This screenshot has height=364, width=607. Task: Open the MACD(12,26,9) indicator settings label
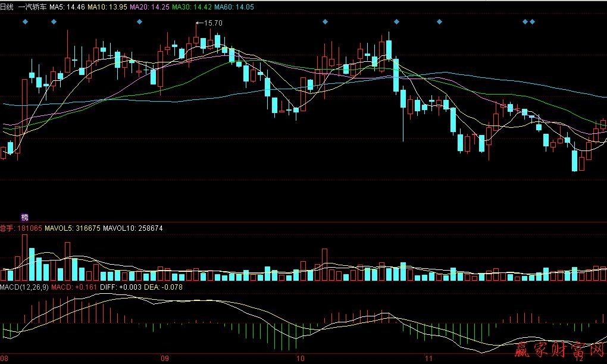click(x=24, y=287)
